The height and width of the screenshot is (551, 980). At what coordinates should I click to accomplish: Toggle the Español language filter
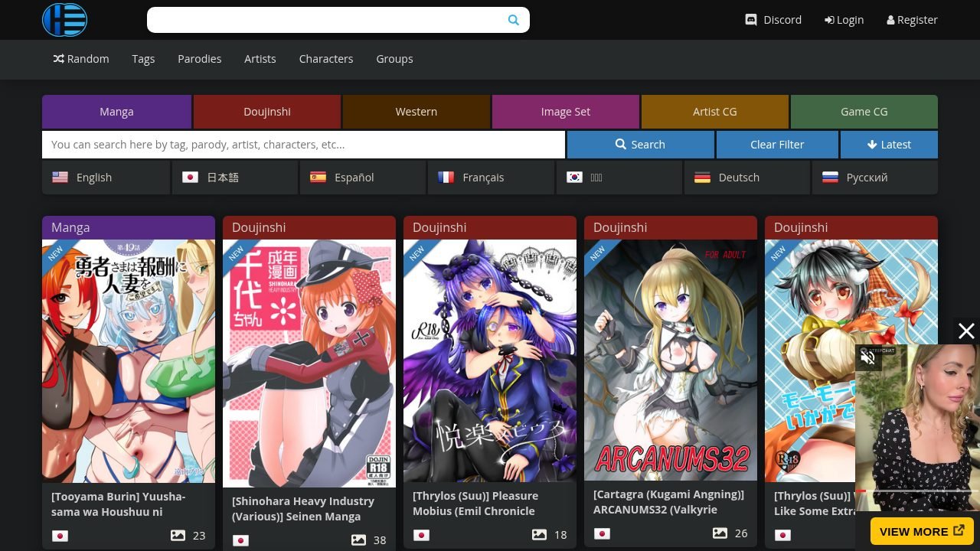click(363, 178)
